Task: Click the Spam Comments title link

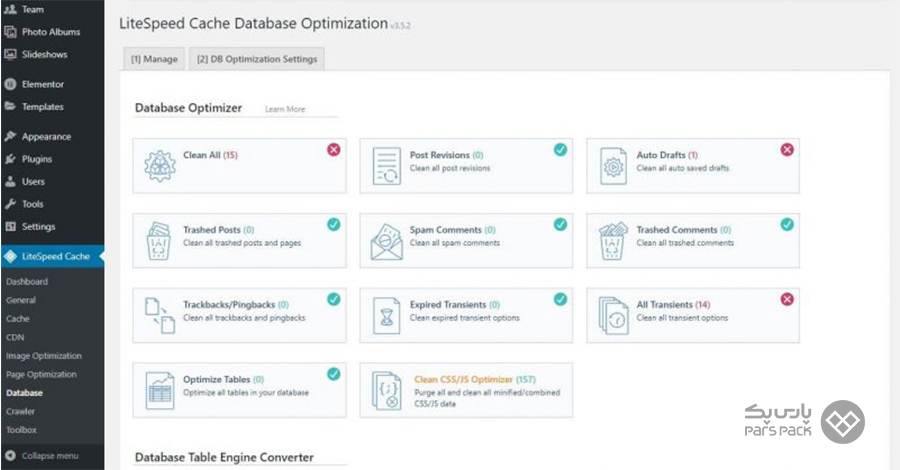Action: tap(452, 230)
